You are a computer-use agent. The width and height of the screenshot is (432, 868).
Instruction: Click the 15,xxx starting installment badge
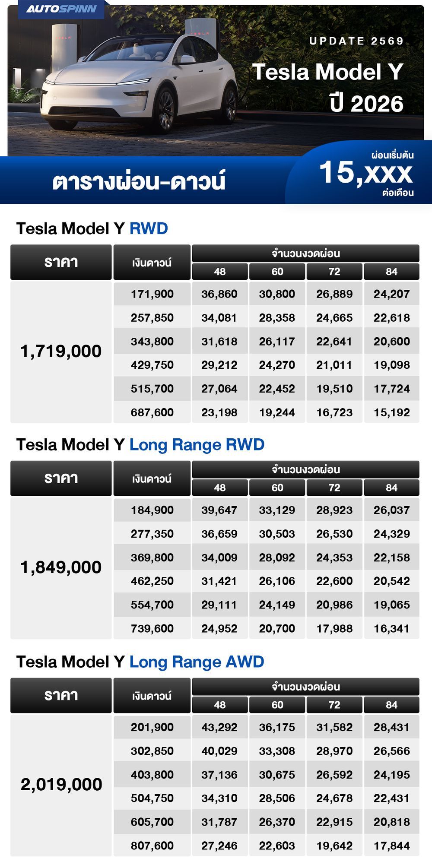coord(366,174)
